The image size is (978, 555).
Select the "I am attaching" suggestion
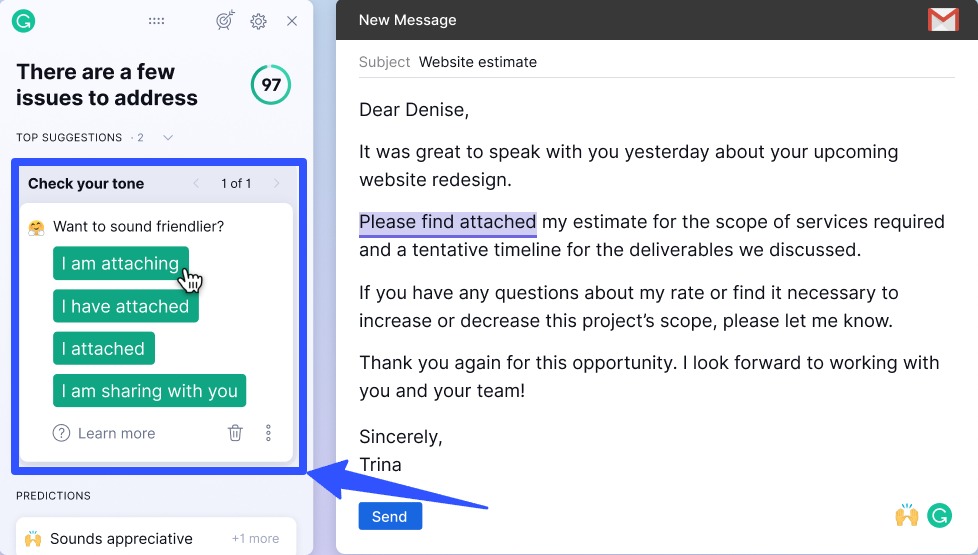coord(120,264)
